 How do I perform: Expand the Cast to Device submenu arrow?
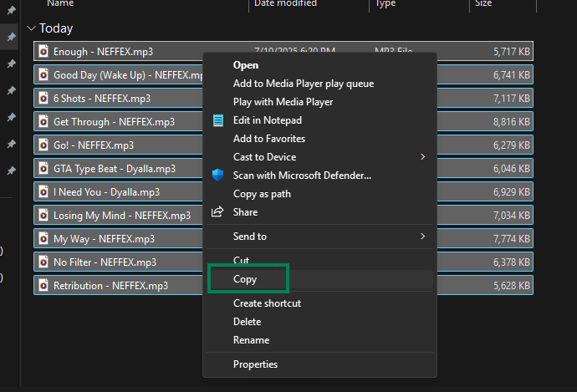click(423, 157)
